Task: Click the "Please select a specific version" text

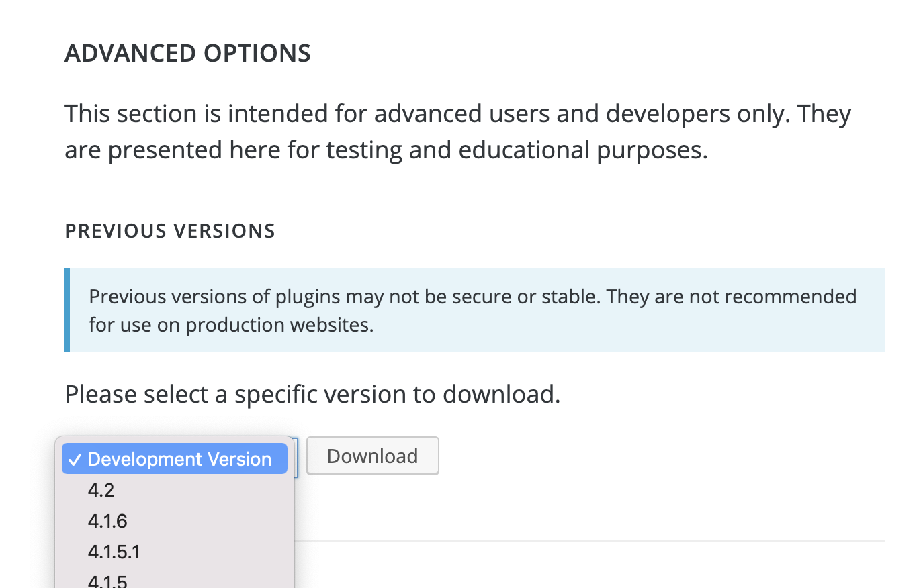Action: coord(312,394)
